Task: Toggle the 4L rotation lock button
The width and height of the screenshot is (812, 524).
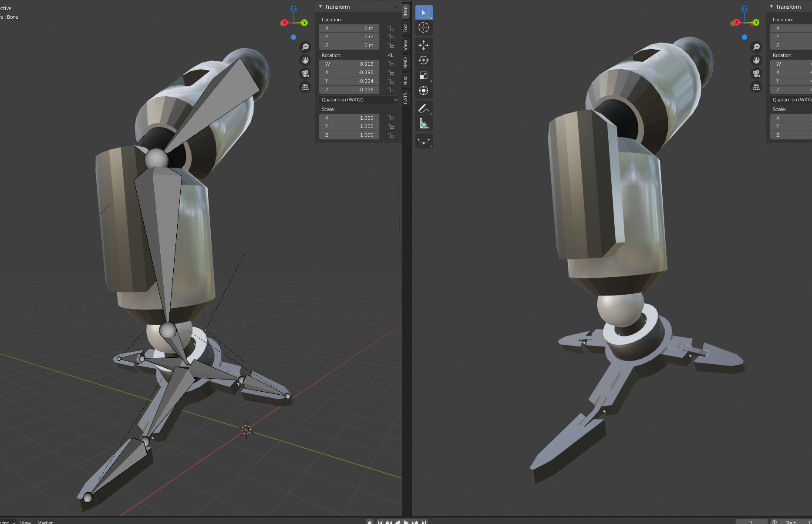Action: 391,55
